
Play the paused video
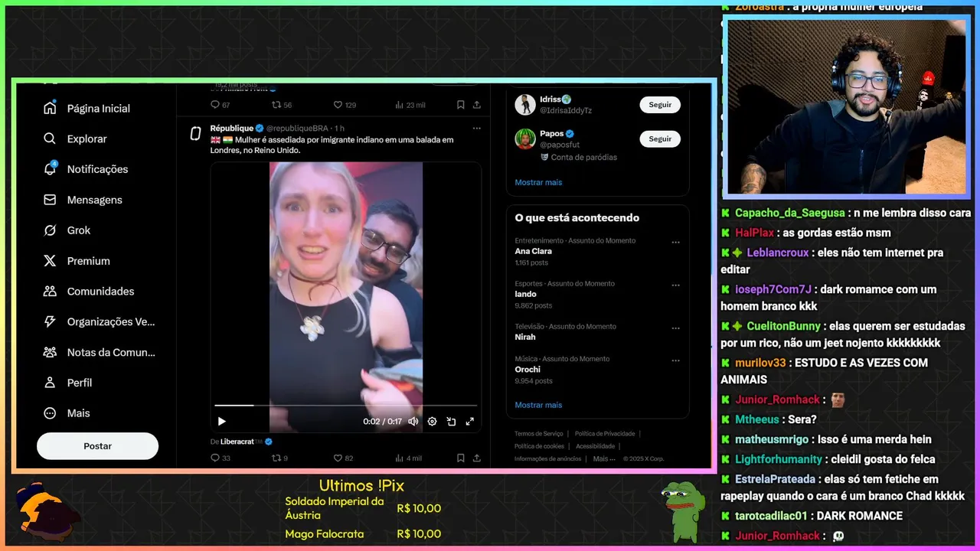[x=222, y=421]
